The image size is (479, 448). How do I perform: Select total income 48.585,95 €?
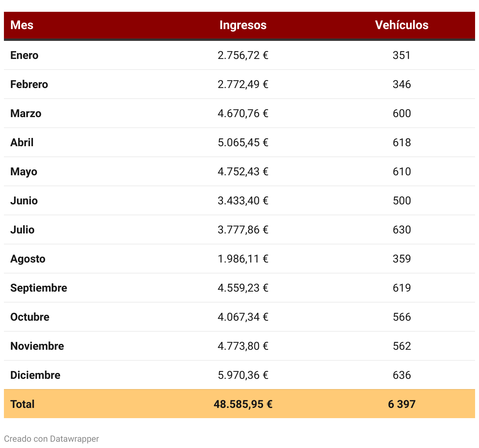[243, 404]
